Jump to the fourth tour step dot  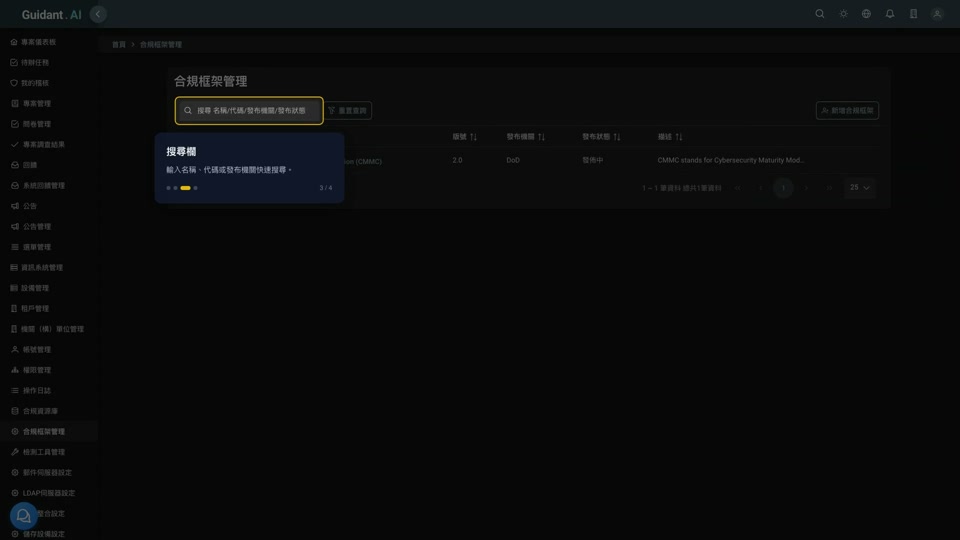tap(195, 188)
